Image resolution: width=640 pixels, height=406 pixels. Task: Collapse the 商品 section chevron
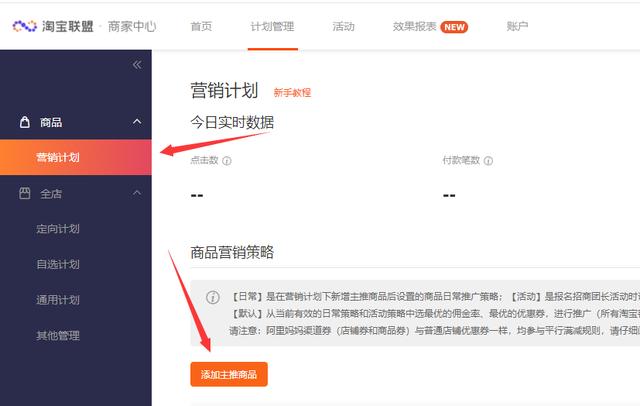[137, 122]
